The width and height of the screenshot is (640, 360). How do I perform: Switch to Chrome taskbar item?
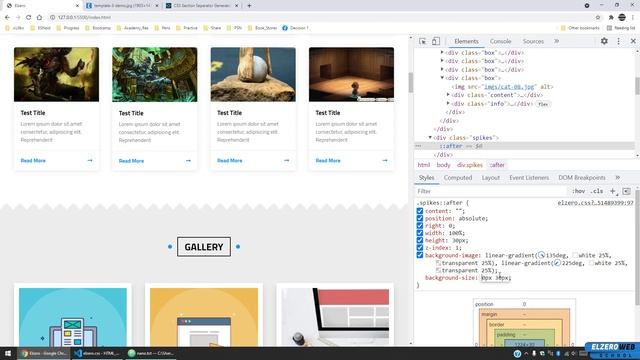[44, 353]
